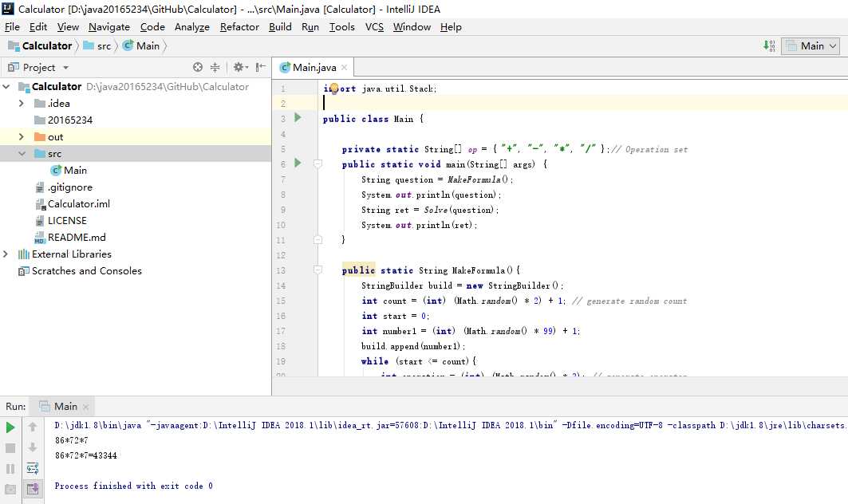848x504 pixels.
Task: Click the Stop process button
Action: pyautogui.click(x=10, y=448)
